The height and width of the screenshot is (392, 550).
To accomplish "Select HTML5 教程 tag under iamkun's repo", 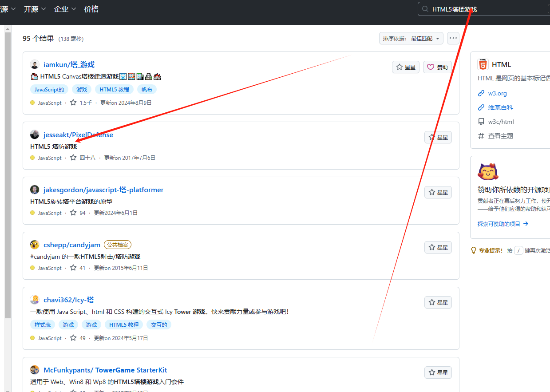I will [115, 89].
